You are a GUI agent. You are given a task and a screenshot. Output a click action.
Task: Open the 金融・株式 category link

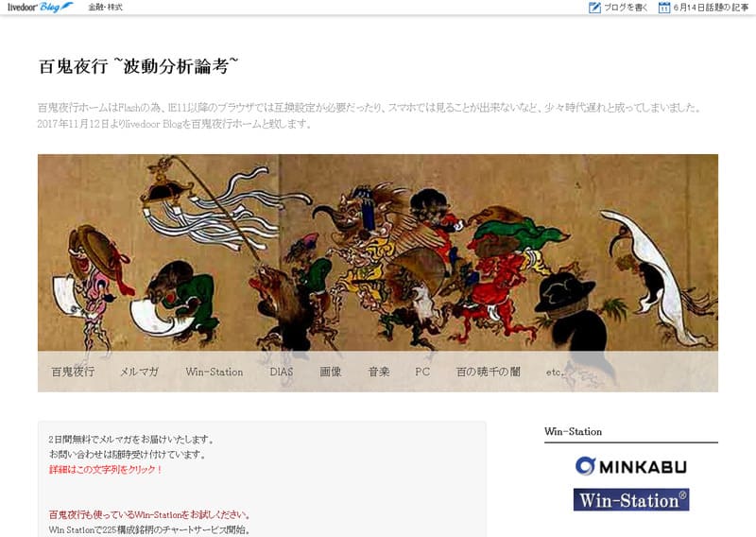pos(105,8)
